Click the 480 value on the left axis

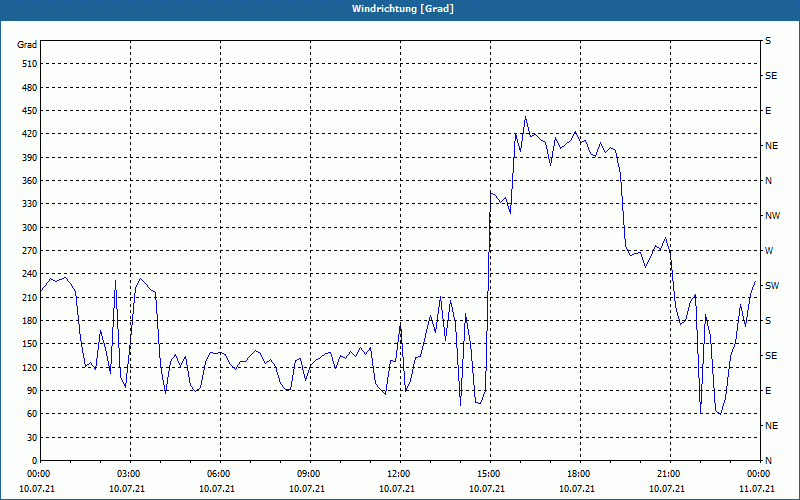click(30, 88)
